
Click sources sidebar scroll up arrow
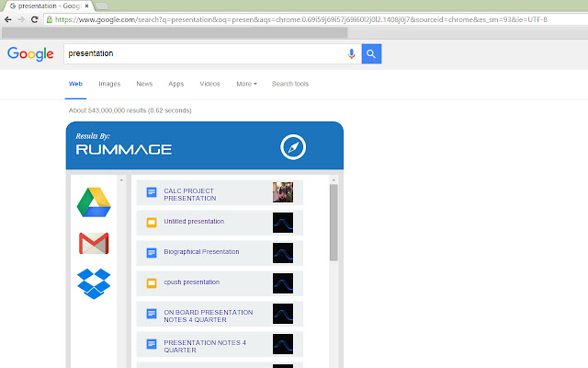pos(121,180)
